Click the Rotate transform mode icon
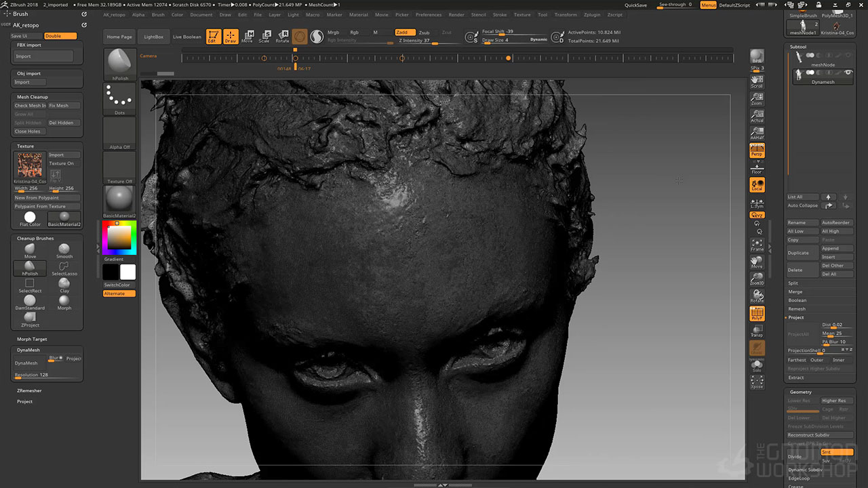Screen dimensions: 868x488 (282, 36)
